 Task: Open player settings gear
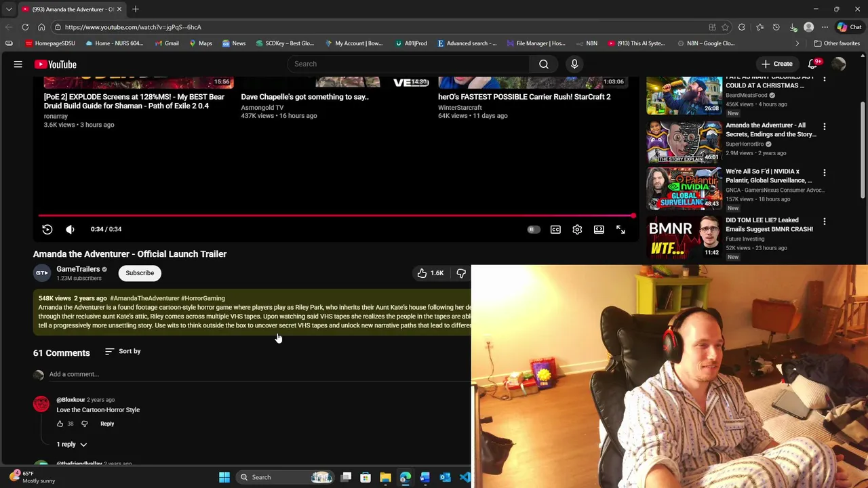pyautogui.click(x=577, y=230)
